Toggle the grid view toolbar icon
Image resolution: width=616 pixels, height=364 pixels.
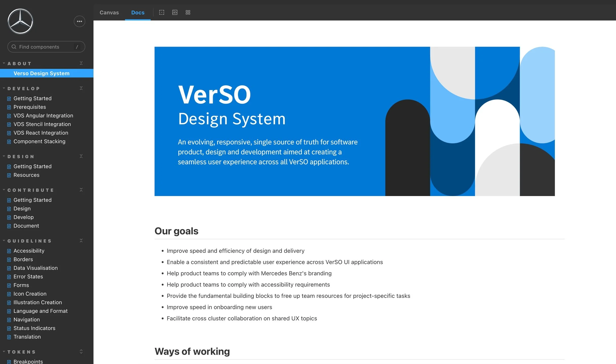188,12
